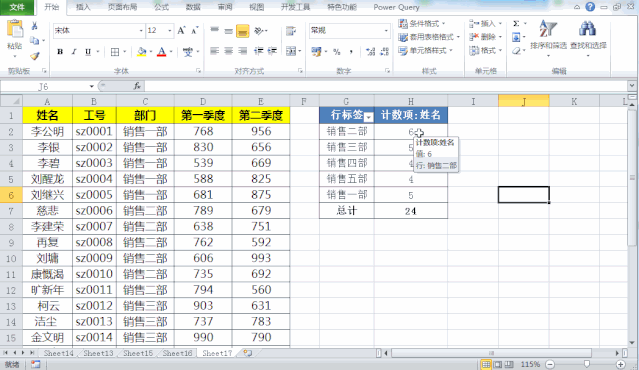Click the zoom in plus button
This screenshot has height=370, width=639.
coord(620,364)
